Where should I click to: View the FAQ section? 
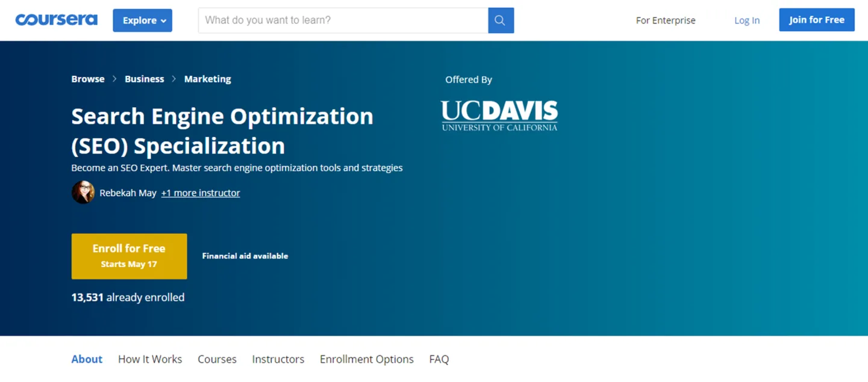[439, 359]
